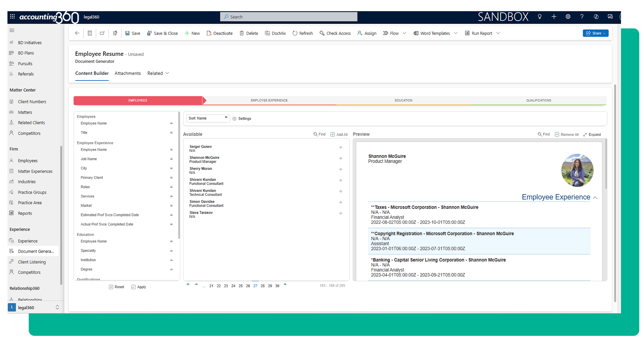Switch to the Attachments tab

pyautogui.click(x=127, y=73)
